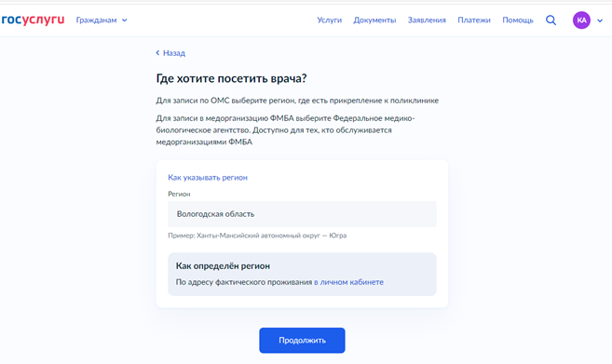Open the Документы menu item
The height and width of the screenshot is (364, 612).
374,20
